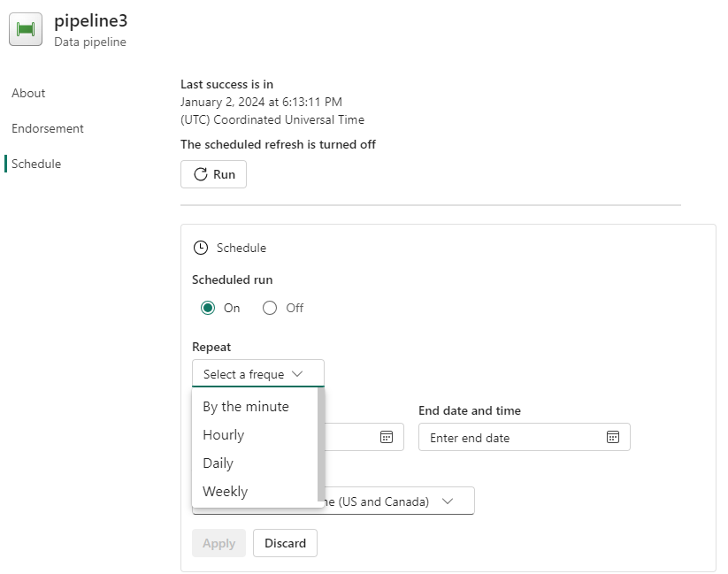The height and width of the screenshot is (574, 728).
Task: Choose Hourly frequency option
Action: 255,434
